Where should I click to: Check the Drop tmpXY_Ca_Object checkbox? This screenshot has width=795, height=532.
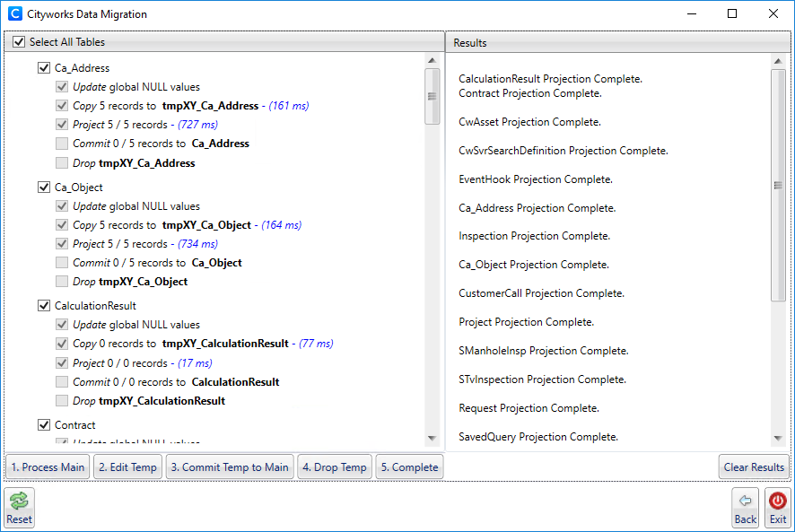point(62,282)
